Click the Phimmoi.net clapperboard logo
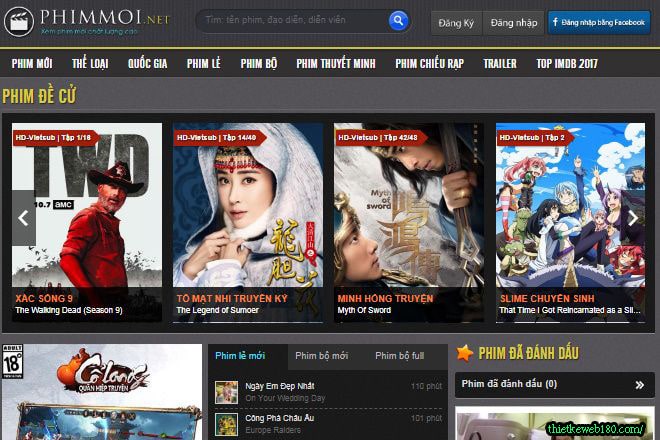Screen dimensions: 660x440 (19, 22)
